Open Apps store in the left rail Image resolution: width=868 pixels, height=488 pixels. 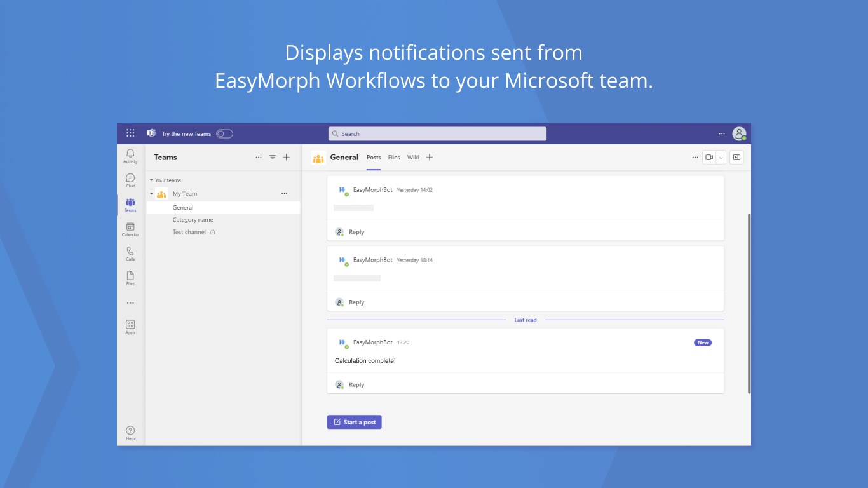click(x=130, y=327)
